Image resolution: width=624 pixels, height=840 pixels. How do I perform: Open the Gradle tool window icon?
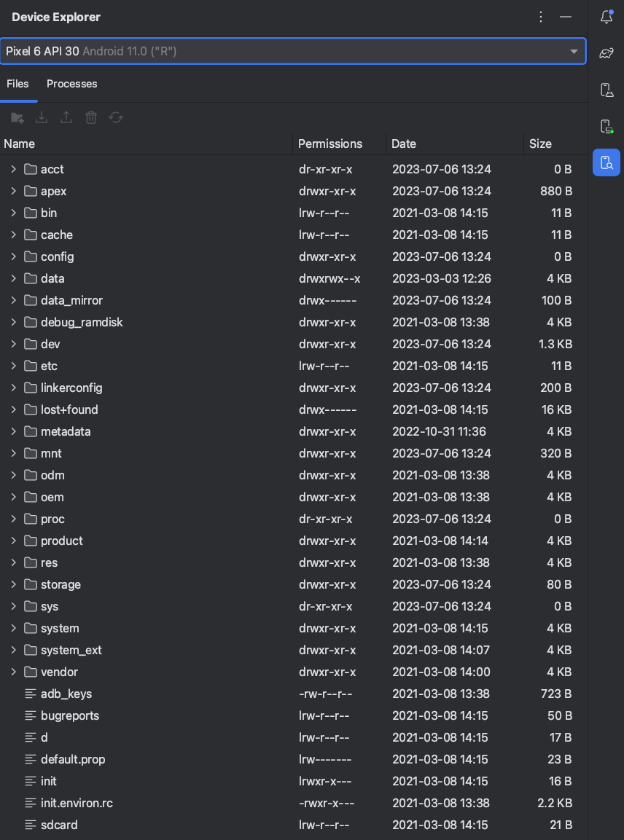pos(606,53)
